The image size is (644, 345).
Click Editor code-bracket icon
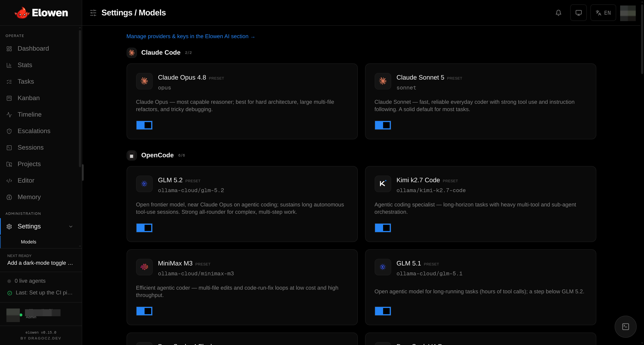click(9, 181)
